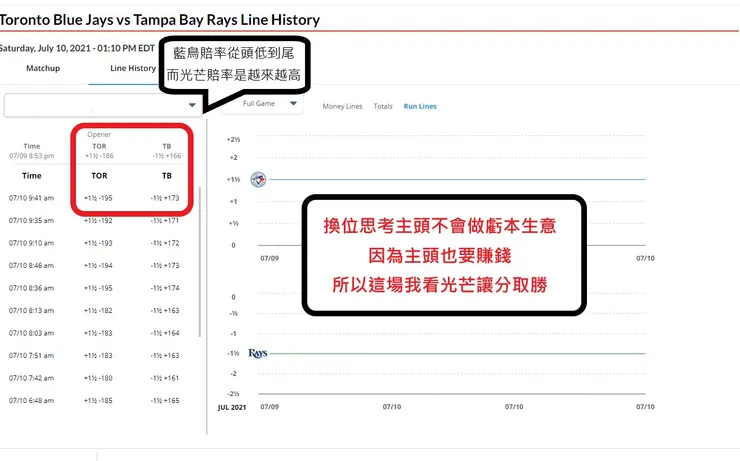Click TB value -1½ +173 at 9:41 am
740x461 pixels.
165,198
